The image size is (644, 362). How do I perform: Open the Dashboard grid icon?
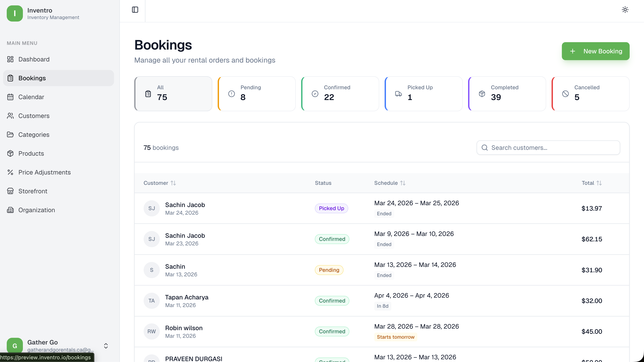click(x=10, y=59)
